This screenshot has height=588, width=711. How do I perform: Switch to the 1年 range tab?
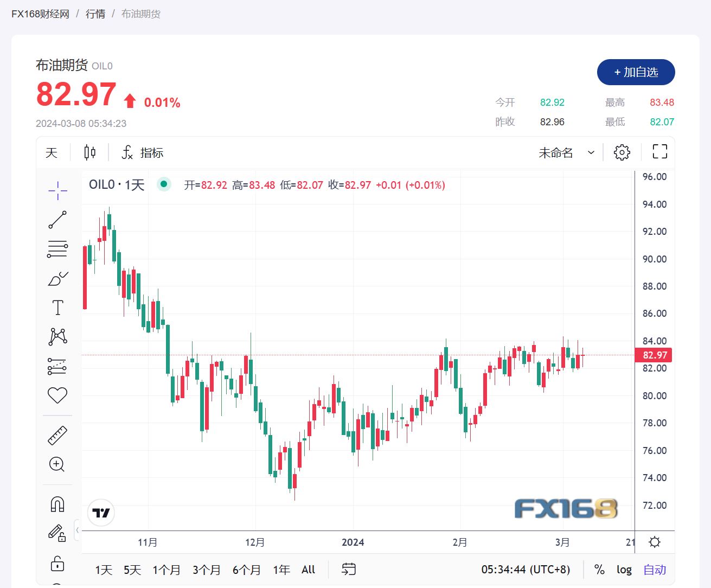click(281, 570)
